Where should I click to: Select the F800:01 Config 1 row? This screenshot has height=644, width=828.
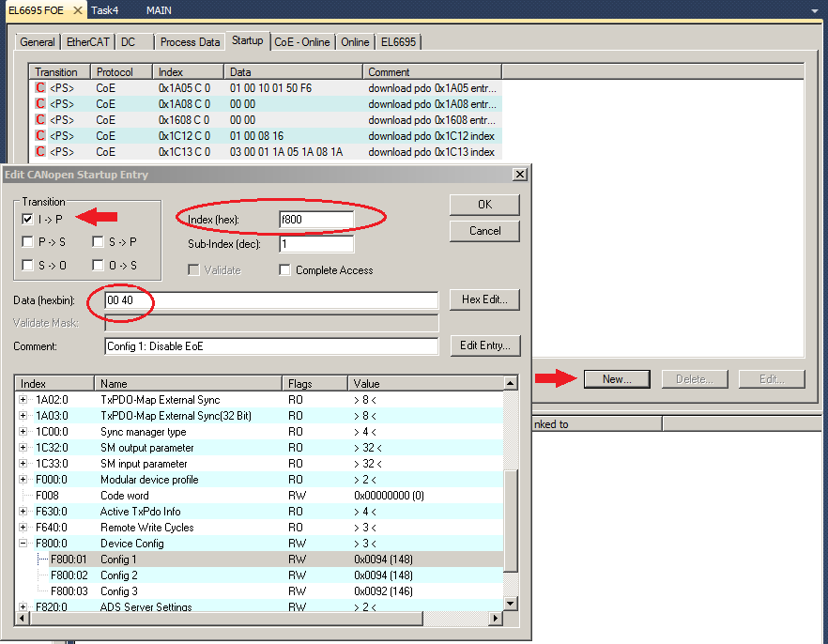click(x=259, y=559)
